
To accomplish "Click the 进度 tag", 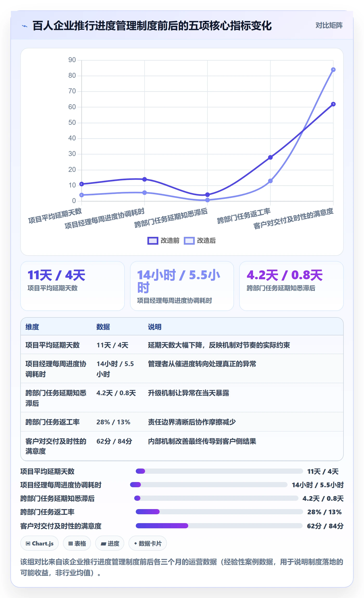I will click(110, 543).
